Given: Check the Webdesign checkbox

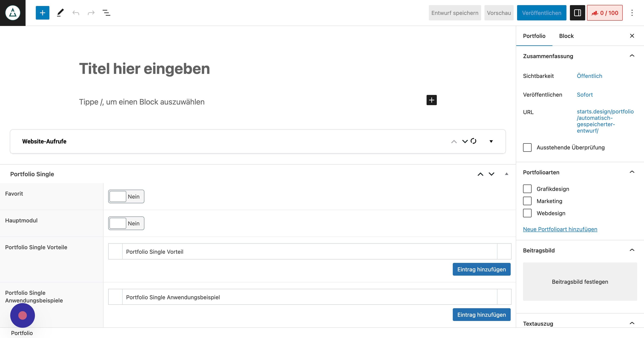Looking at the screenshot, I should click(x=527, y=213).
